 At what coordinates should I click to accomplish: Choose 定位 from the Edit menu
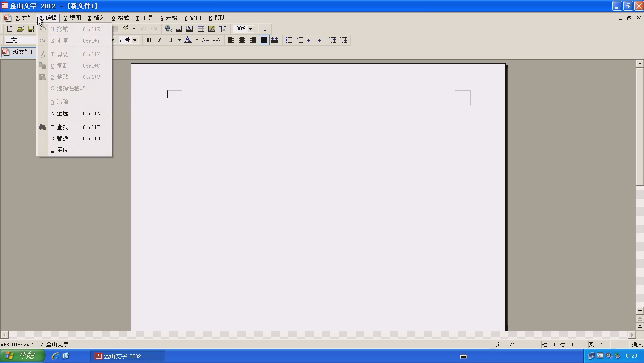[x=74, y=150]
